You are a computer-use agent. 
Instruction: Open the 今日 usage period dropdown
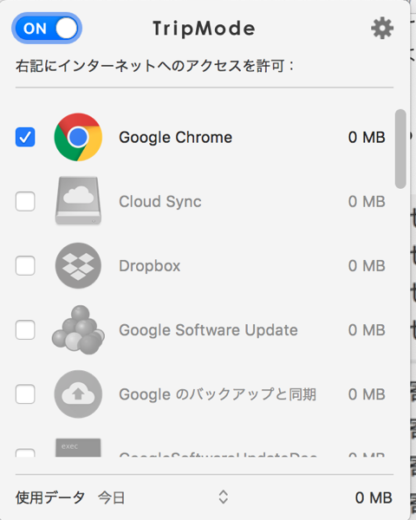[x=162, y=498]
